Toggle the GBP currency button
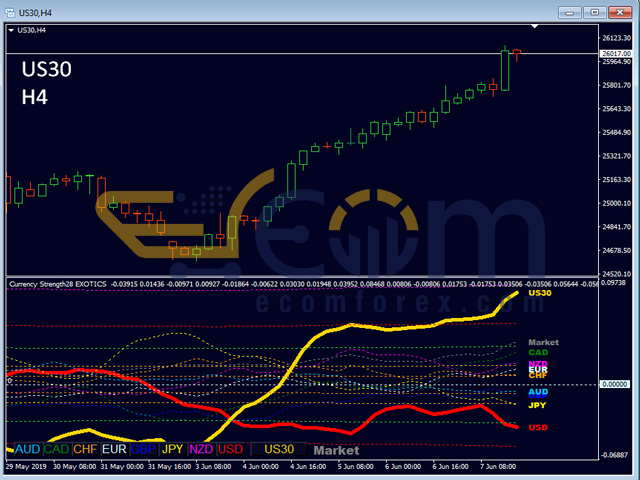Viewport: 640px width, 480px height. (x=143, y=449)
